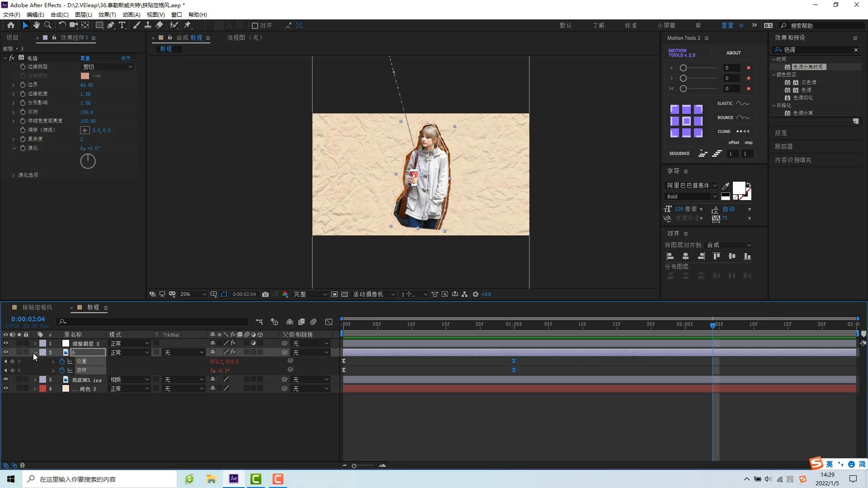
Task: Hide layer 3 纸纹理3.jpg eye toggle
Action: 6,380
